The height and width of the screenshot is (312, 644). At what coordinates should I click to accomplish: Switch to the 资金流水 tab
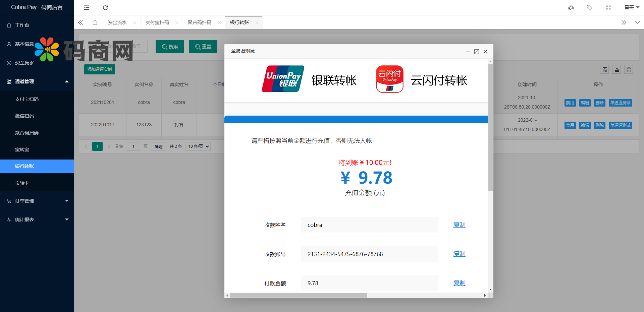117,22
